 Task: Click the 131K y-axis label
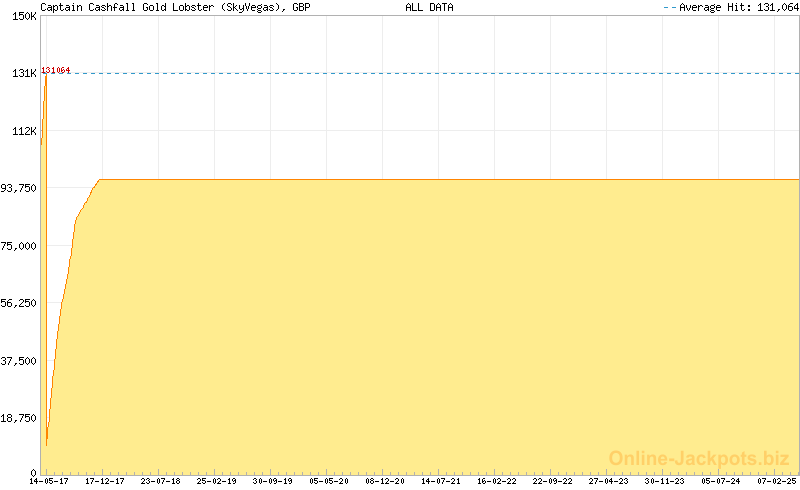pyautogui.click(x=22, y=73)
